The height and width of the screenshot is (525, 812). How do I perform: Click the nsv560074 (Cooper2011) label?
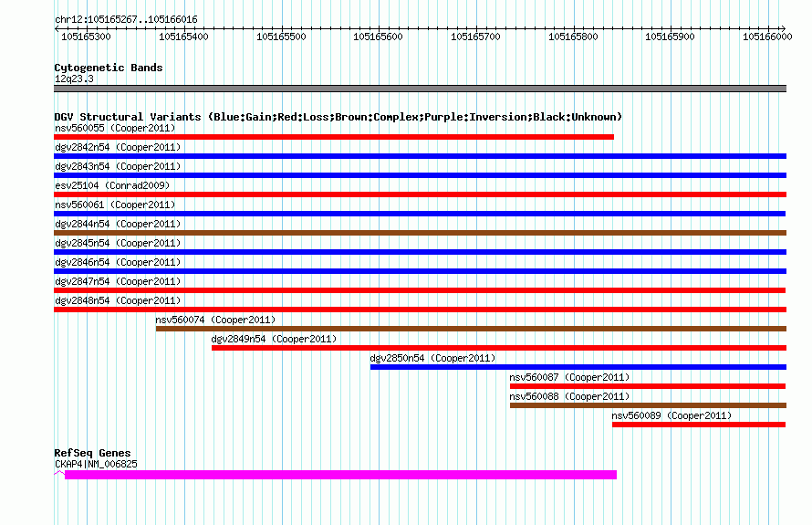tap(215, 320)
